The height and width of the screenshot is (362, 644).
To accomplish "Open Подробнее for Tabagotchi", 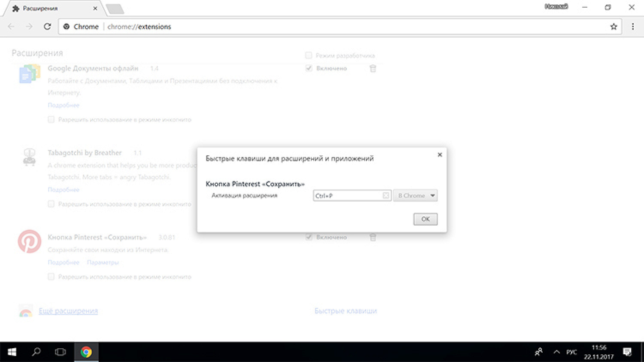I will [64, 190].
